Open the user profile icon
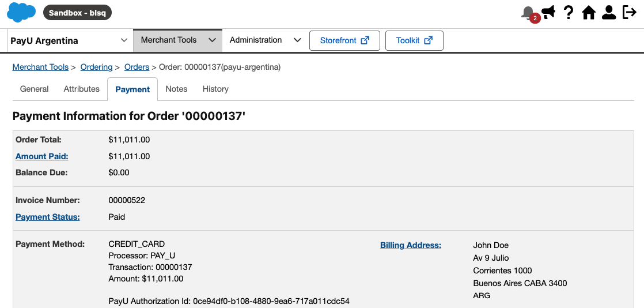The height and width of the screenshot is (308, 644). coord(609,12)
